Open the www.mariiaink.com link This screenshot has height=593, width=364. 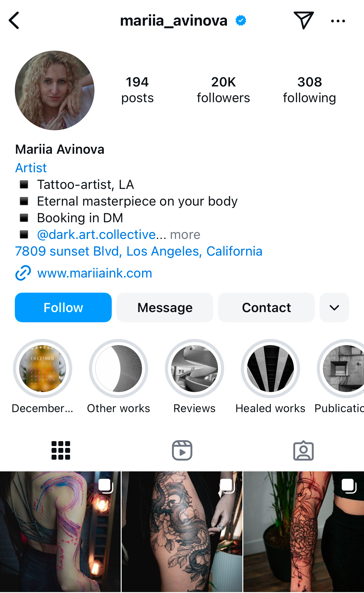pyautogui.click(x=94, y=273)
